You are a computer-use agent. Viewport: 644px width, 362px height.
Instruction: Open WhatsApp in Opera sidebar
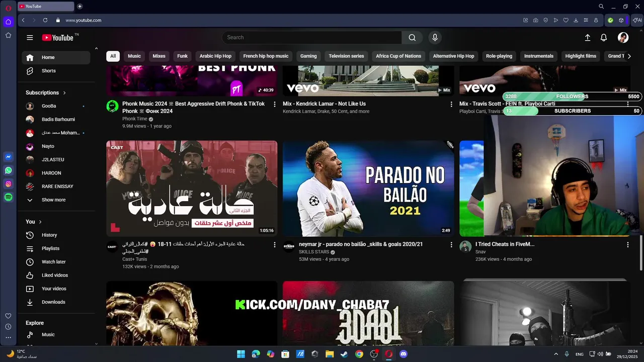click(x=8, y=170)
